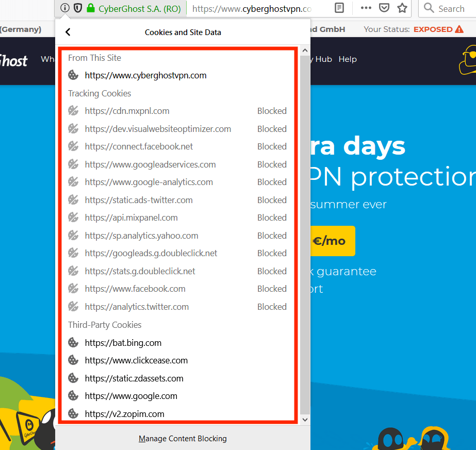Select https://www.clickcease.com entry
Screen dimensions: 476x450
click(x=136, y=360)
